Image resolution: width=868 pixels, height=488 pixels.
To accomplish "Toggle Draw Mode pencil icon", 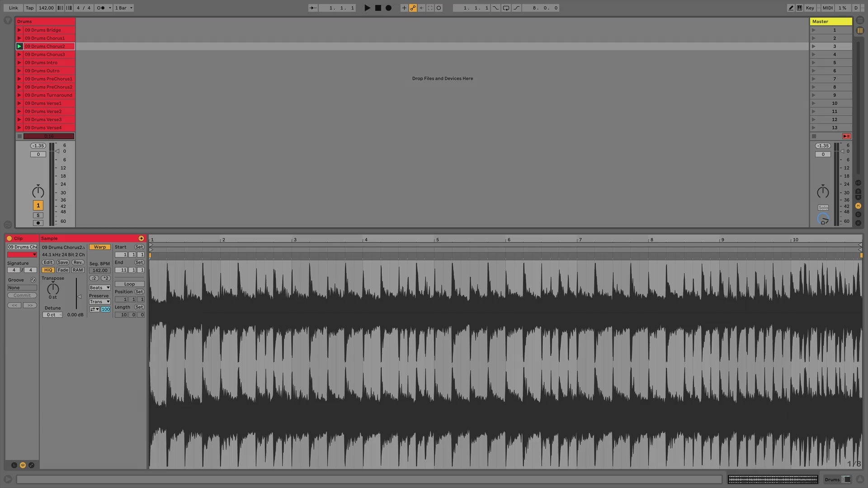I will click(x=791, y=8).
